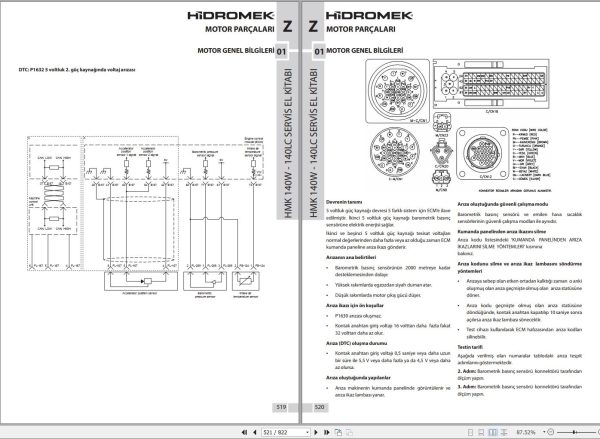Go to the previous page
The width and height of the screenshot is (600, 439).
(x=255, y=432)
